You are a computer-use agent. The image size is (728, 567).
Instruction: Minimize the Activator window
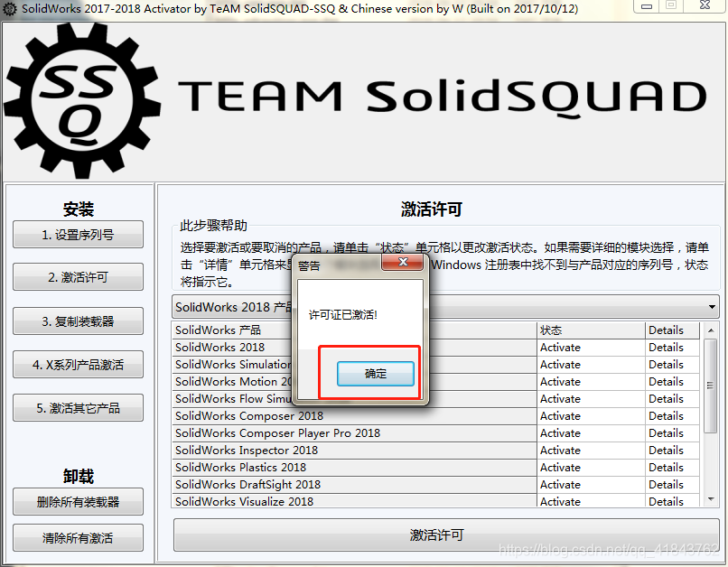(x=647, y=6)
